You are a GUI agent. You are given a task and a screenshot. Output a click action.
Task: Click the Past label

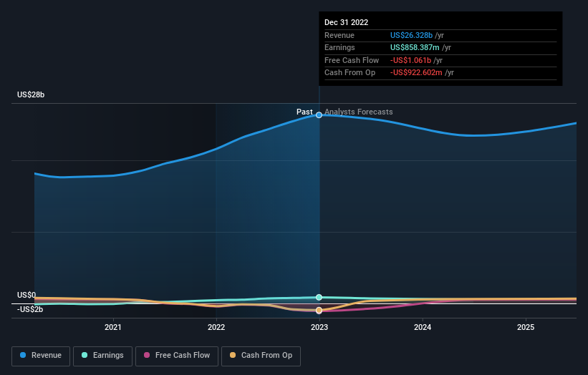pyautogui.click(x=304, y=112)
